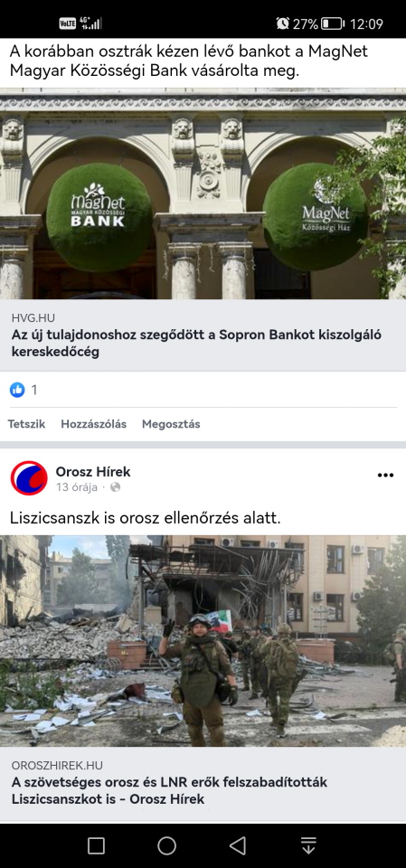Open the three-dot menu on Orosz Hírek post
The image size is (406, 868).
pyautogui.click(x=385, y=475)
